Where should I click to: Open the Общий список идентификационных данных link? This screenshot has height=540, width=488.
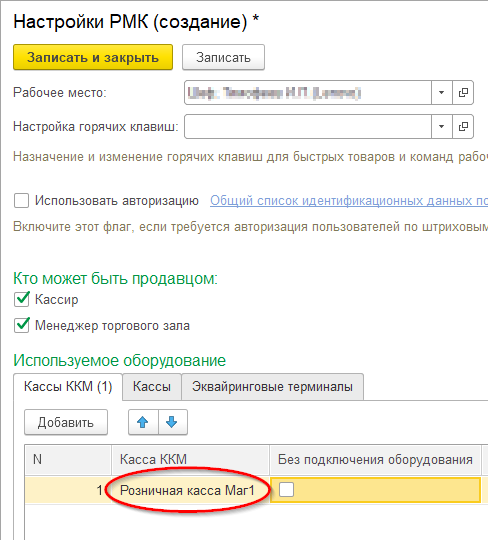point(349,200)
